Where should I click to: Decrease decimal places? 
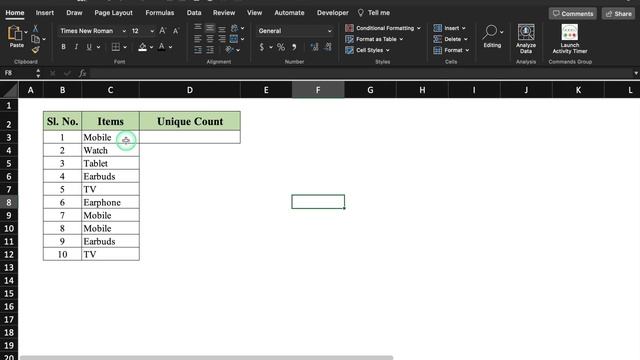(x=328, y=47)
